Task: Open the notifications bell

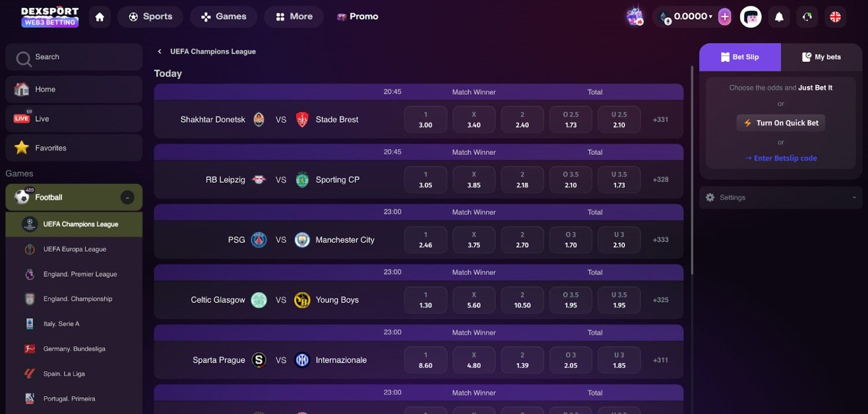Action: 779,17
